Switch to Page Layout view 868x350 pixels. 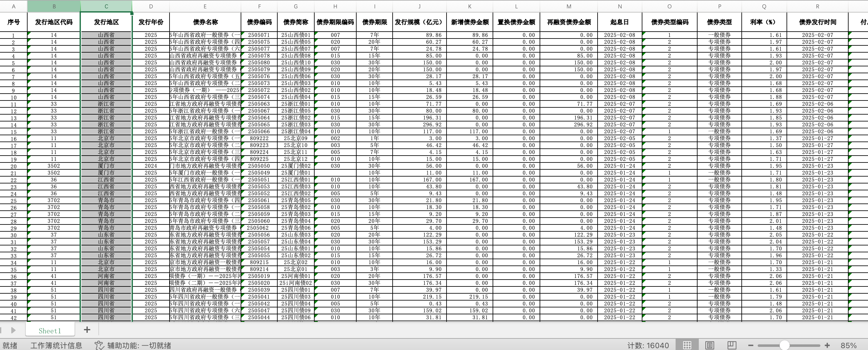point(710,345)
